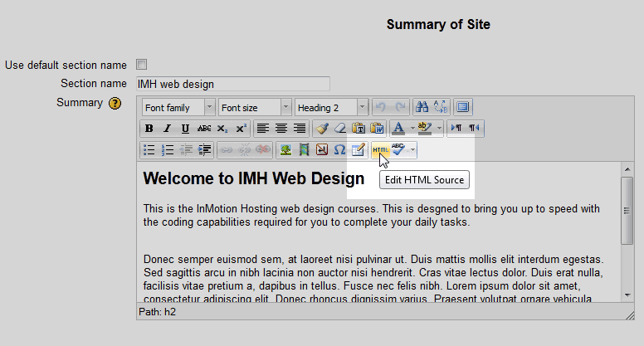Insert an unordered bullet list

coord(149,150)
